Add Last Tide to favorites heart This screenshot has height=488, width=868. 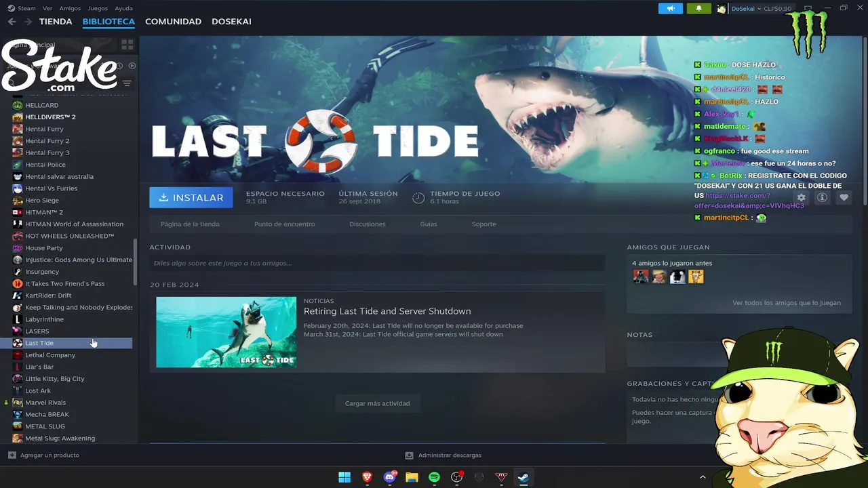click(x=844, y=197)
